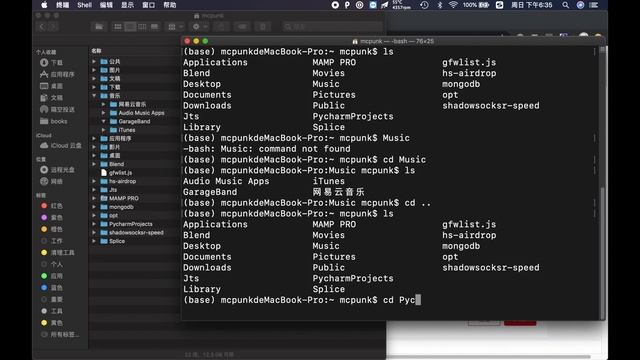Click the 名称 column header
The image size is (640, 360).
coord(97,51)
